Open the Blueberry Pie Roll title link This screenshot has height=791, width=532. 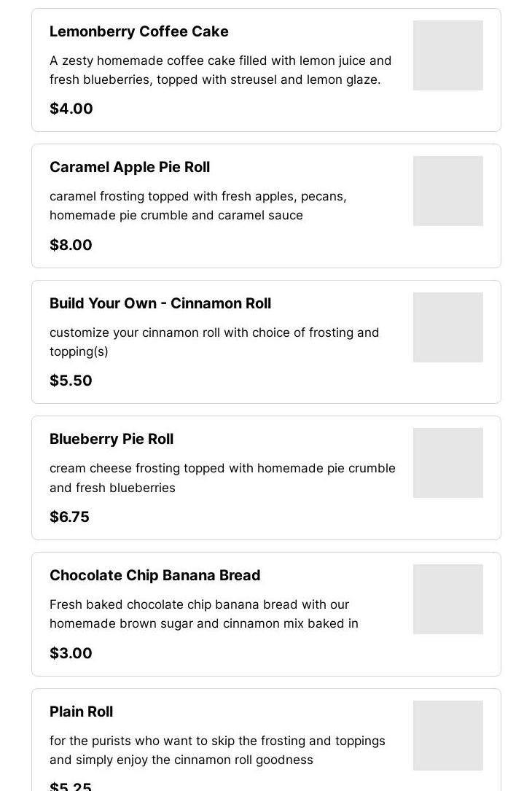click(x=112, y=439)
